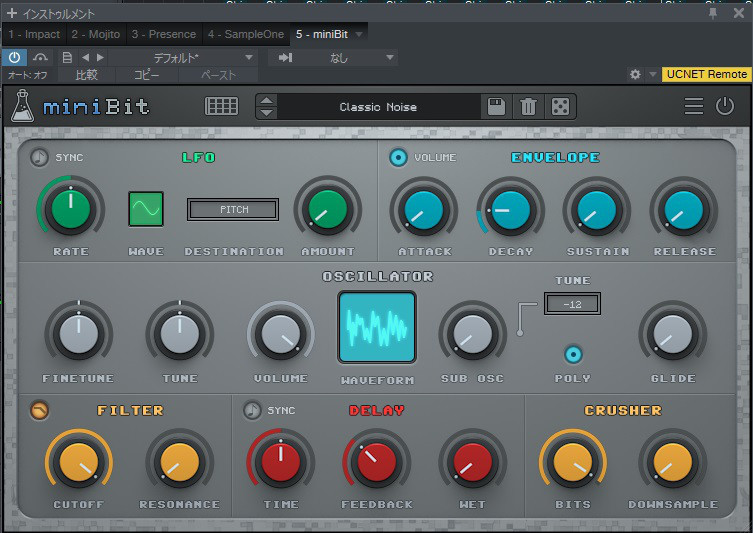Viewport: 753px width, 533px height.
Task: Click the Delay Time knob
Action: point(281,462)
